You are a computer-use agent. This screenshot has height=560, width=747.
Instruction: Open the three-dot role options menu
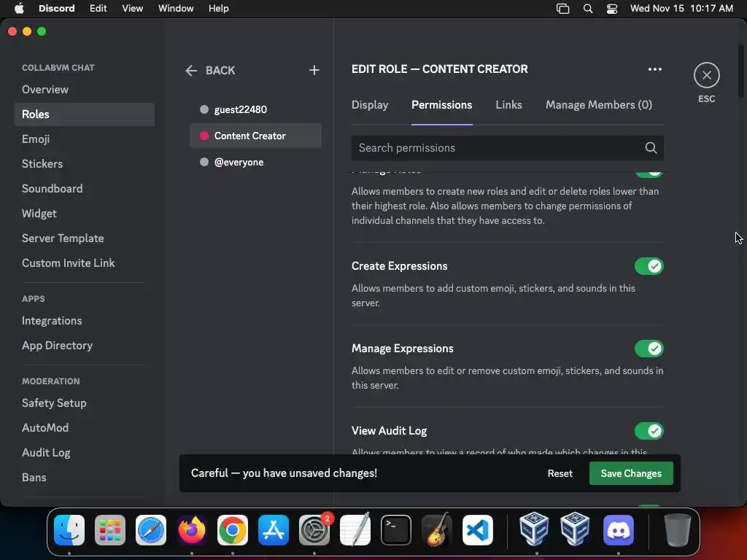pos(655,69)
